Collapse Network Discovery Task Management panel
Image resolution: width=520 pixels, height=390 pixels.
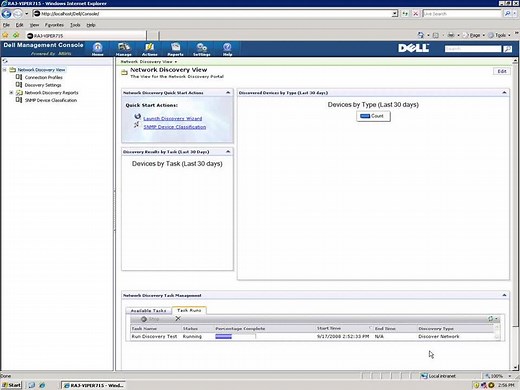(x=504, y=295)
